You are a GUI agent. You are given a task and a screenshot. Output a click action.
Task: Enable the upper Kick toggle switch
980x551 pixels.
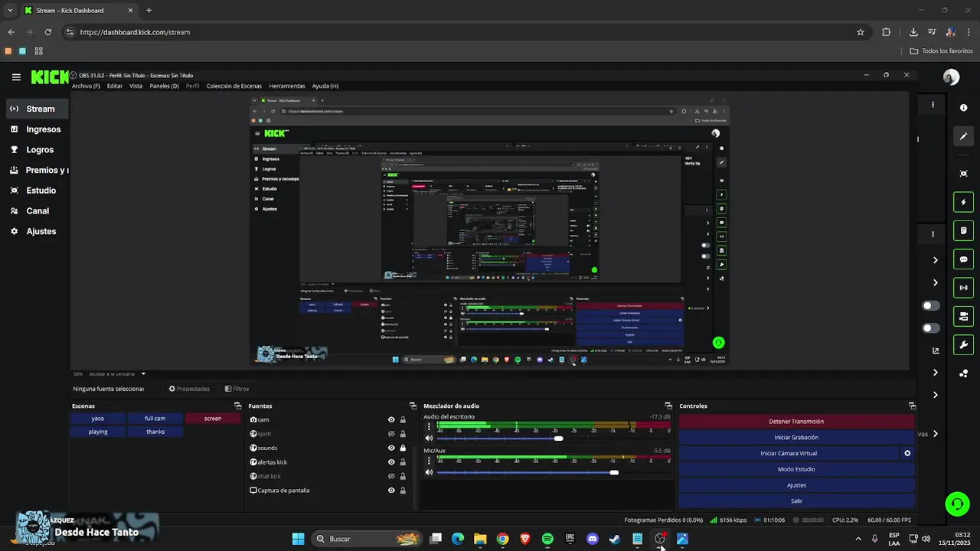931,305
